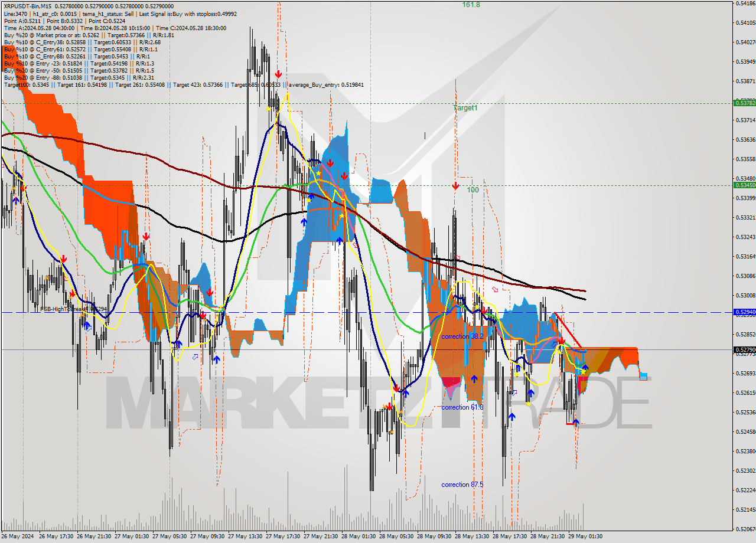Click the 0.52302 price axis value
This screenshot has height=543, width=756.
point(745,471)
